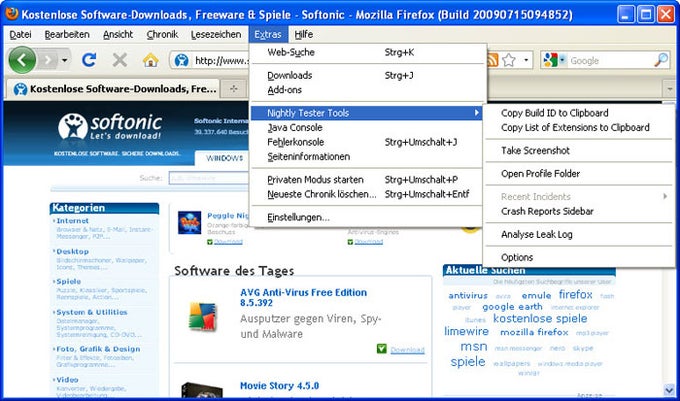Screen dimensions: 680x401
Task: Click the Download link for AVG
Action: (x=407, y=350)
